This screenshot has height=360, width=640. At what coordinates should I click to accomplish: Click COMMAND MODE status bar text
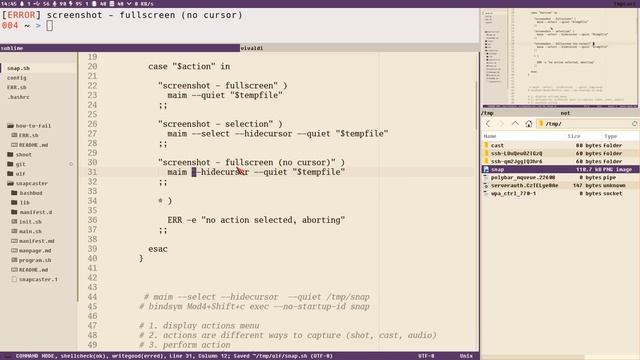point(36,356)
